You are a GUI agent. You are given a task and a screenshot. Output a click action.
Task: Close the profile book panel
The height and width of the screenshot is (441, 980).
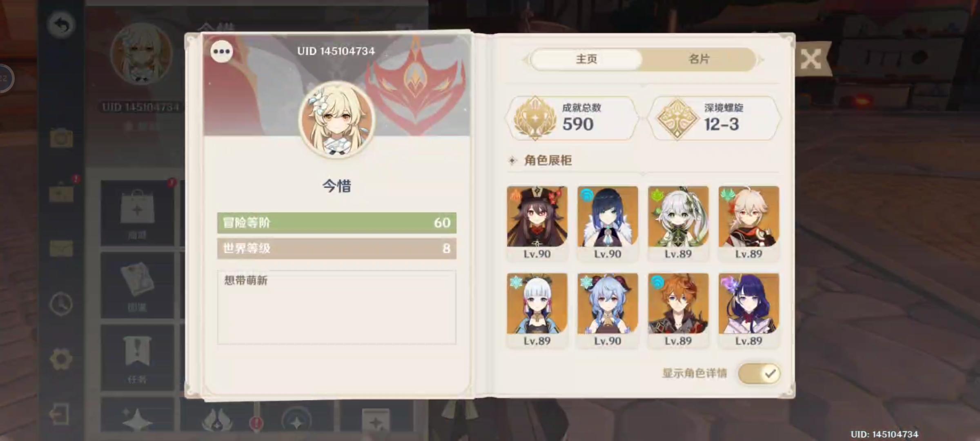click(811, 60)
